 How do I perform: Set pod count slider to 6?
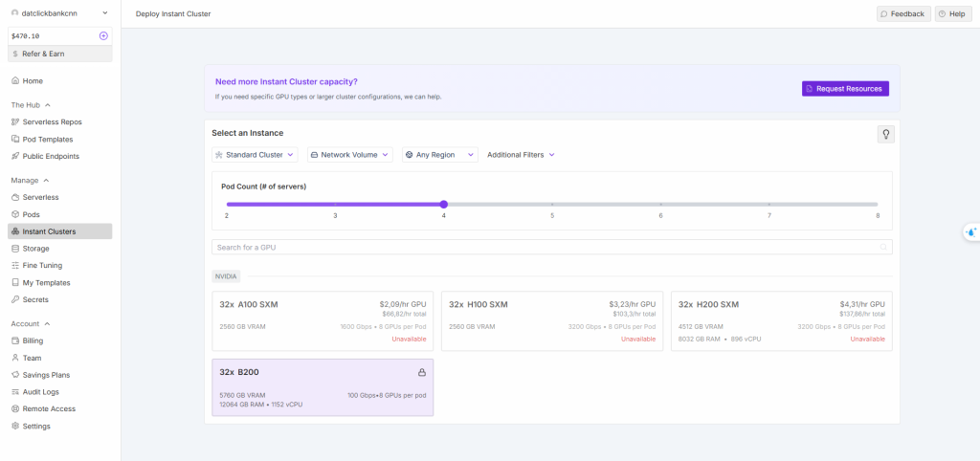click(660, 204)
